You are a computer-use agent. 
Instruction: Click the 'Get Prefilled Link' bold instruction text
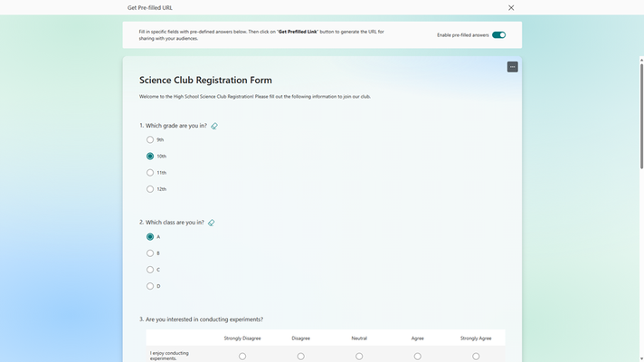(298, 32)
